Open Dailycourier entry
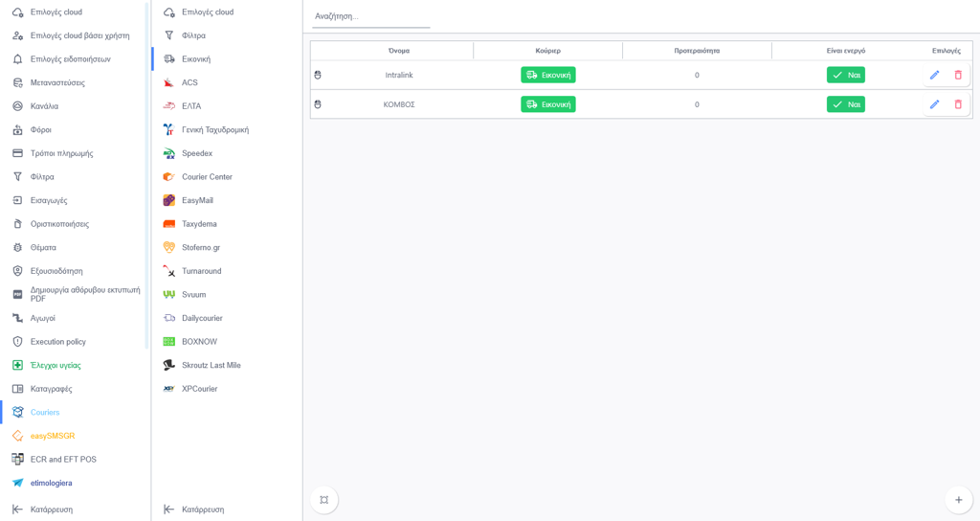This screenshot has width=980, height=521. 202,318
